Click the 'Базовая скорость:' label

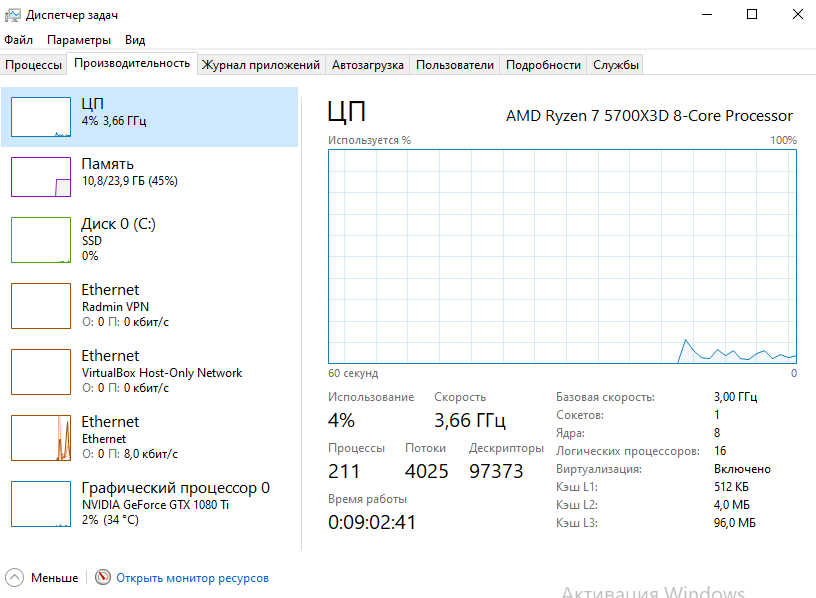pyautogui.click(x=605, y=397)
